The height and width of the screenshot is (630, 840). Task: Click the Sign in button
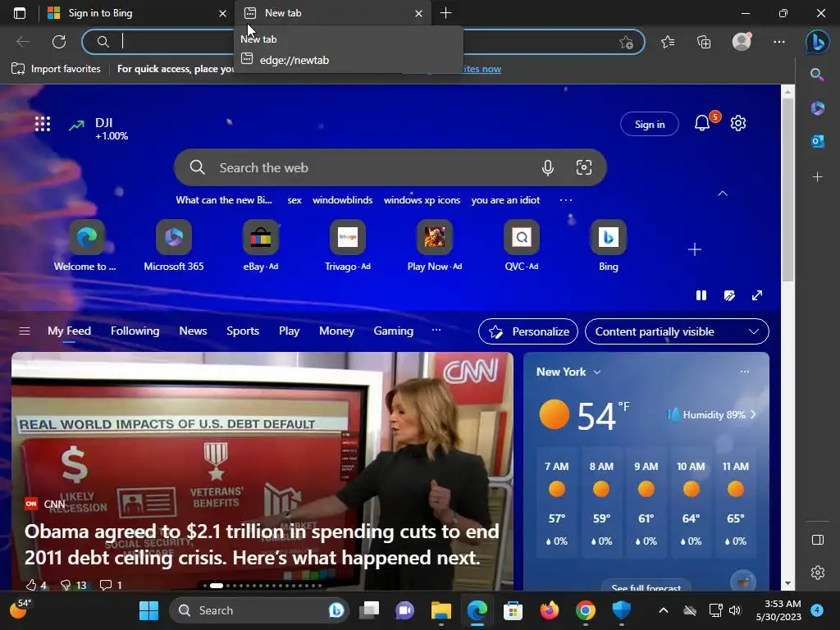click(x=650, y=125)
